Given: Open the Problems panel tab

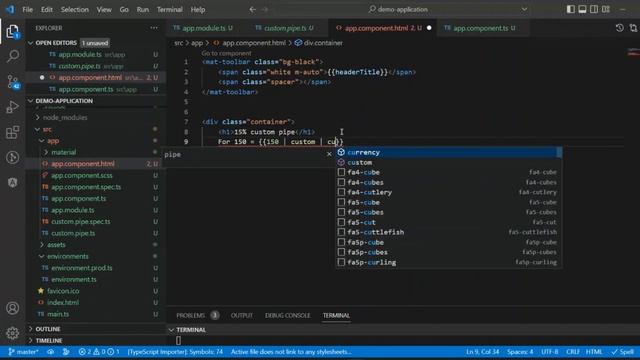Looking at the screenshot, I should click(191, 316).
